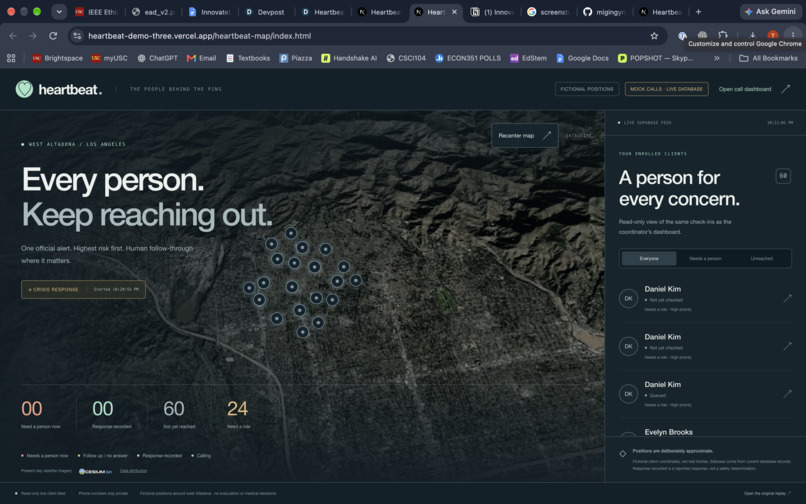Click the diamond icon beside positions notice
This screenshot has height=504, width=806.
pos(622,454)
